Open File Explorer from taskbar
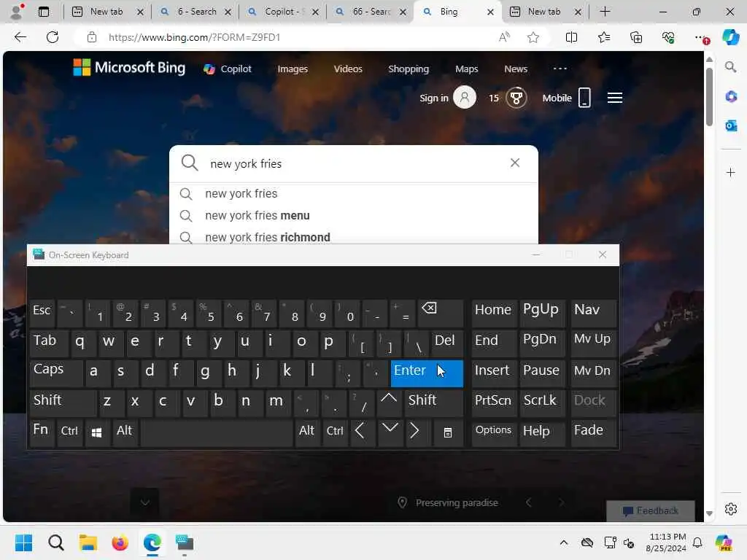 click(x=88, y=542)
